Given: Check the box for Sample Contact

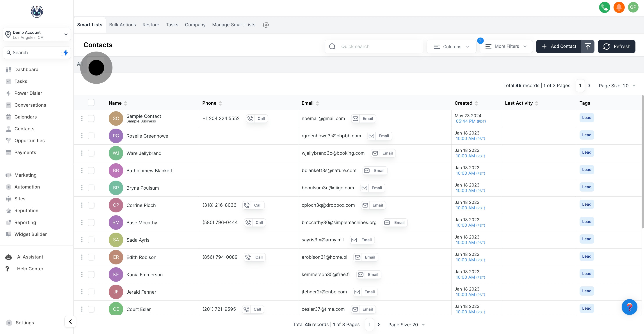Looking at the screenshot, I should (91, 119).
